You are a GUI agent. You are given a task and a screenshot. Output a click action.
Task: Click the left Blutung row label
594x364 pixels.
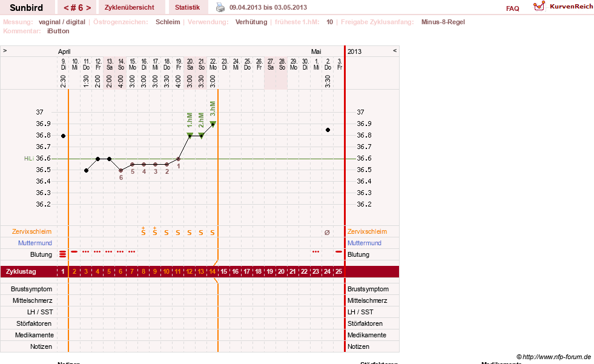pyautogui.click(x=41, y=254)
